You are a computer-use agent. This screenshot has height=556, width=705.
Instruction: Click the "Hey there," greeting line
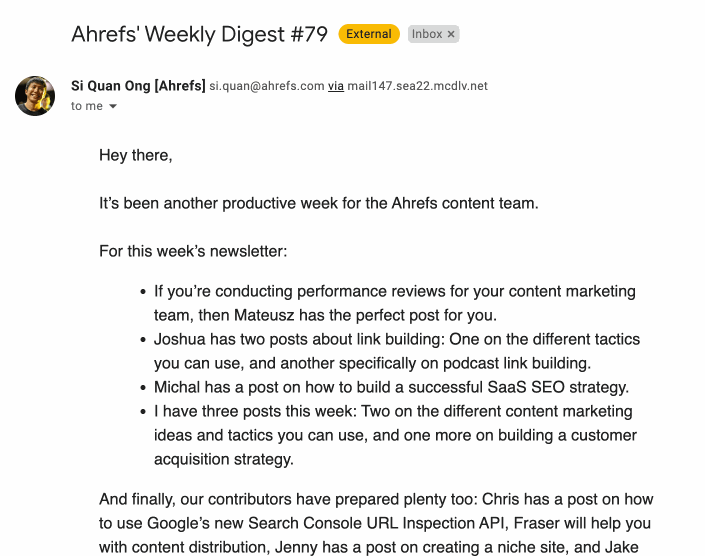click(136, 155)
